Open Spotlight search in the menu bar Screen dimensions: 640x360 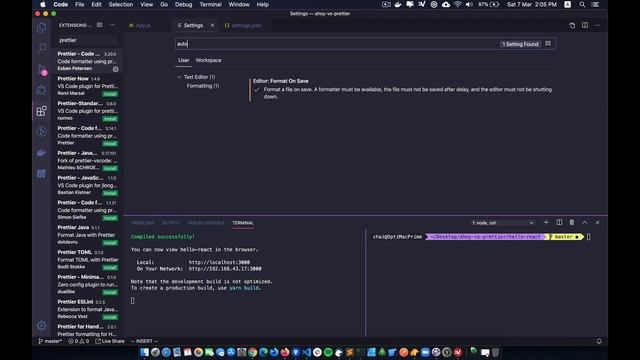[582, 4]
